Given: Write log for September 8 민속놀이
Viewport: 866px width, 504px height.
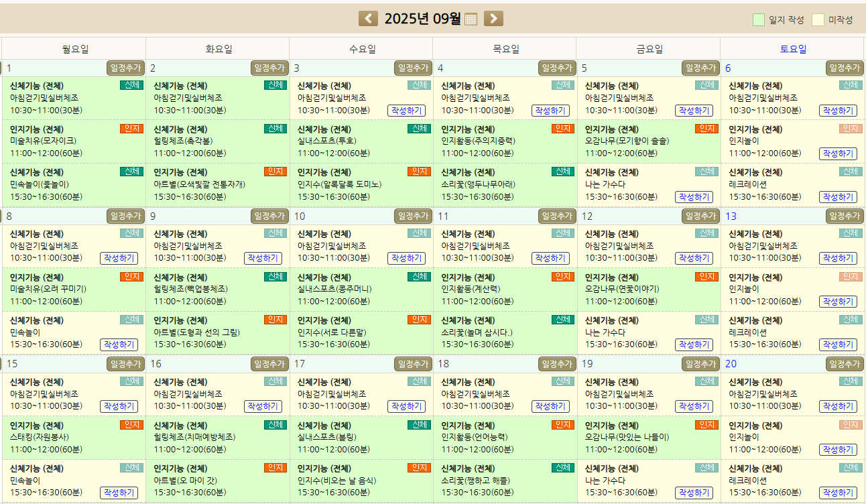Looking at the screenshot, I should pyautogui.click(x=119, y=344).
